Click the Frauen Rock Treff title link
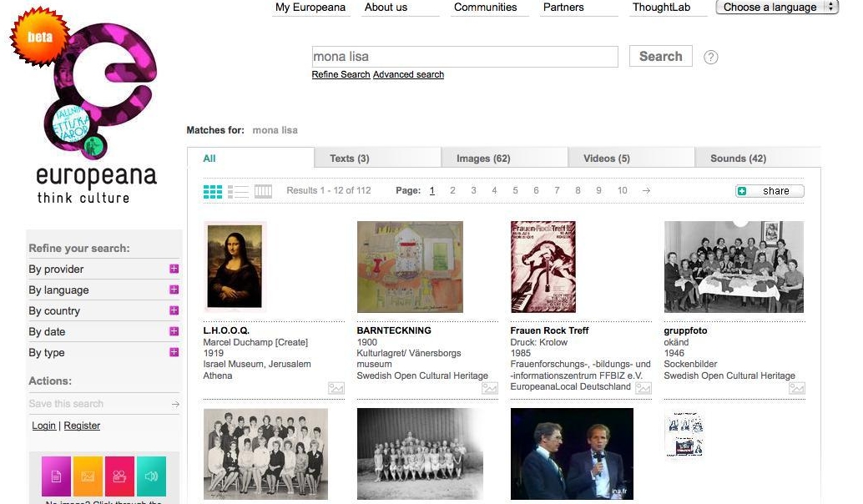Screen dimensions: 863x504 tap(549, 330)
